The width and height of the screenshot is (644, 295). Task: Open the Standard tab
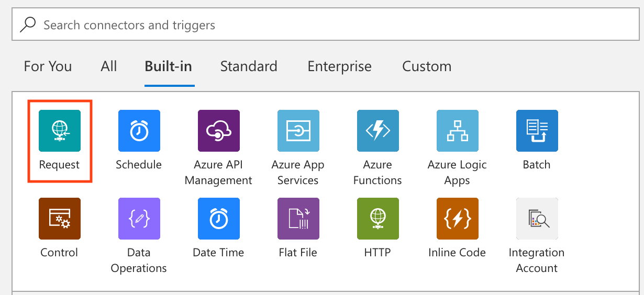point(249,66)
